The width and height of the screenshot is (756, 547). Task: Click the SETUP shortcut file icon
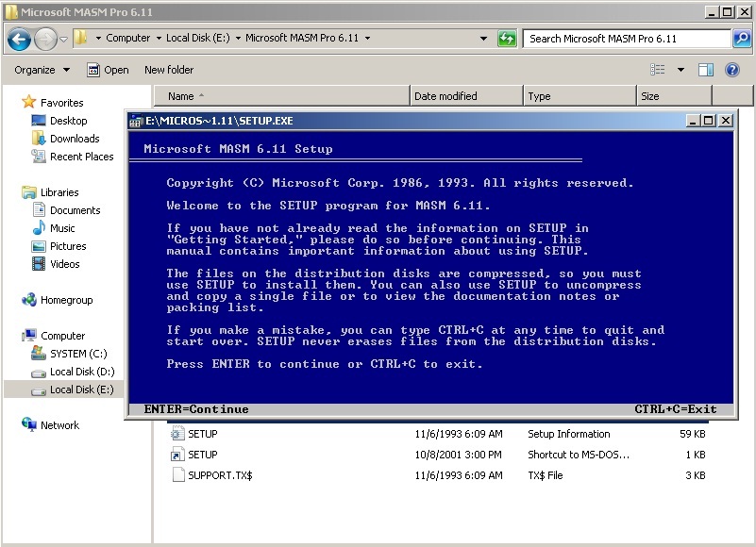pyautogui.click(x=177, y=454)
